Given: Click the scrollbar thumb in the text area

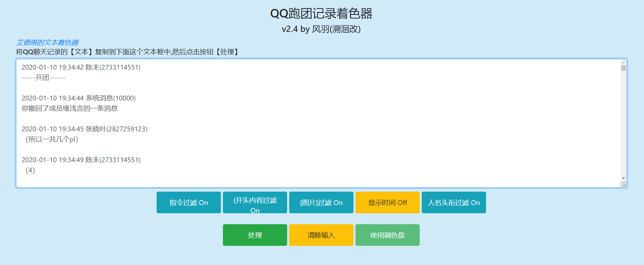Looking at the screenshot, I should [x=623, y=68].
